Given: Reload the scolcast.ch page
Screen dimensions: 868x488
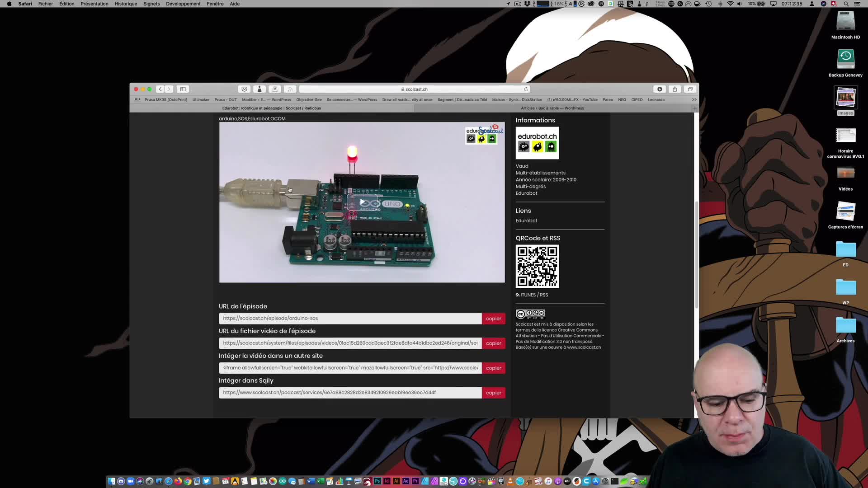Looking at the screenshot, I should click(526, 89).
